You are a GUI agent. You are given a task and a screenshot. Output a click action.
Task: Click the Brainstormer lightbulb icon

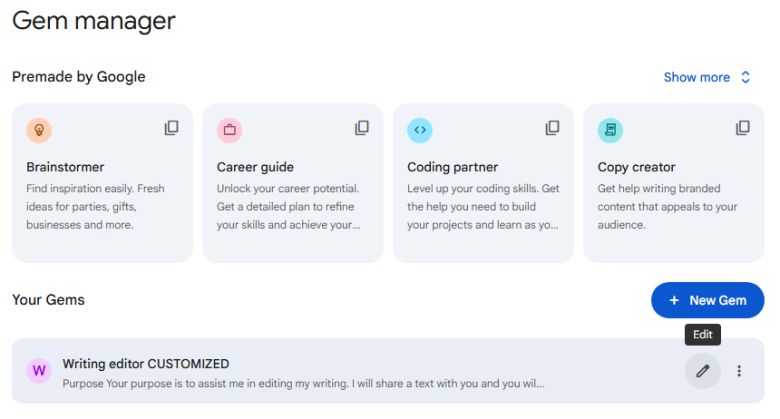pyautogui.click(x=39, y=130)
